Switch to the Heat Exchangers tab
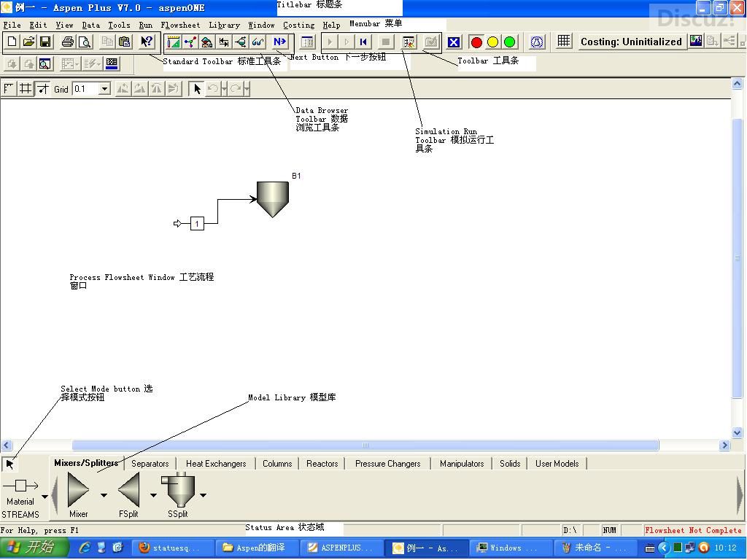Viewport: 747px width, 560px height. pos(216,463)
